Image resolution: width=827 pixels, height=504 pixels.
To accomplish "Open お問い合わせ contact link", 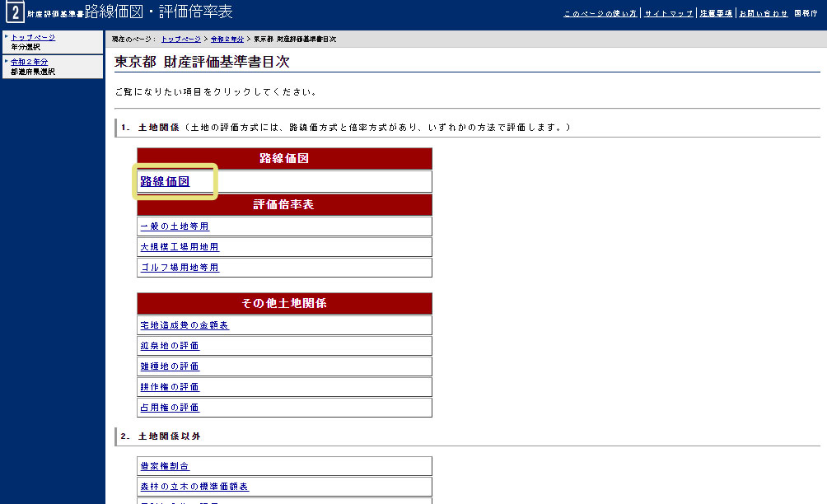I will click(764, 14).
